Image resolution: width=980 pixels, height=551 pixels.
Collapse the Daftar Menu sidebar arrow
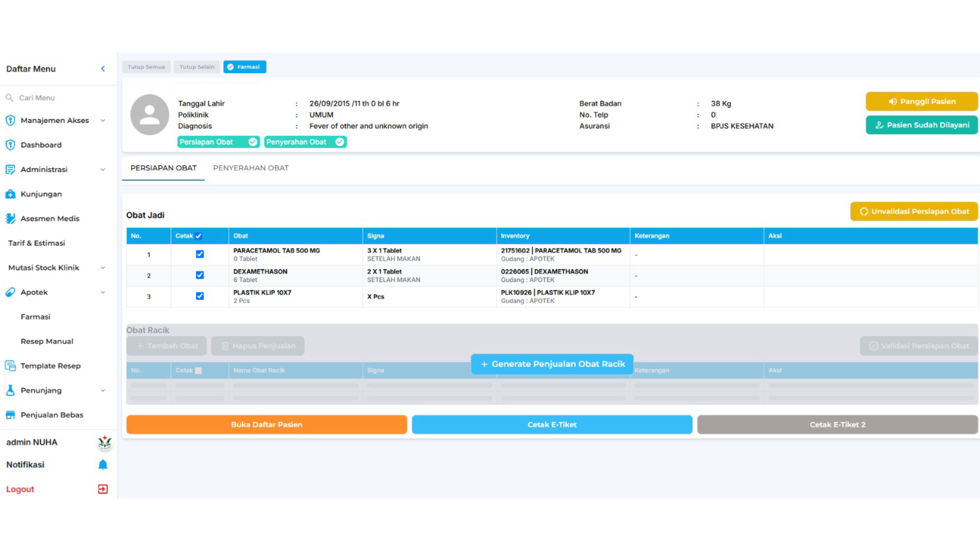click(103, 69)
